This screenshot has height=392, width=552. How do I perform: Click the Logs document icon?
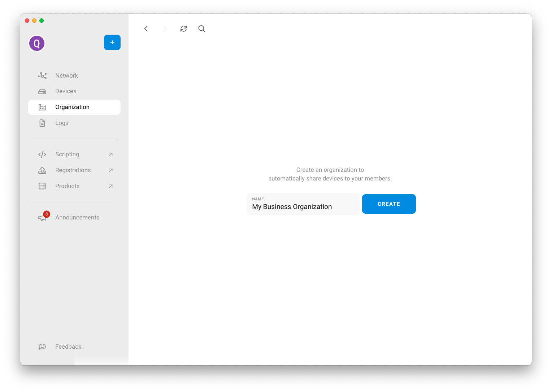(x=42, y=123)
